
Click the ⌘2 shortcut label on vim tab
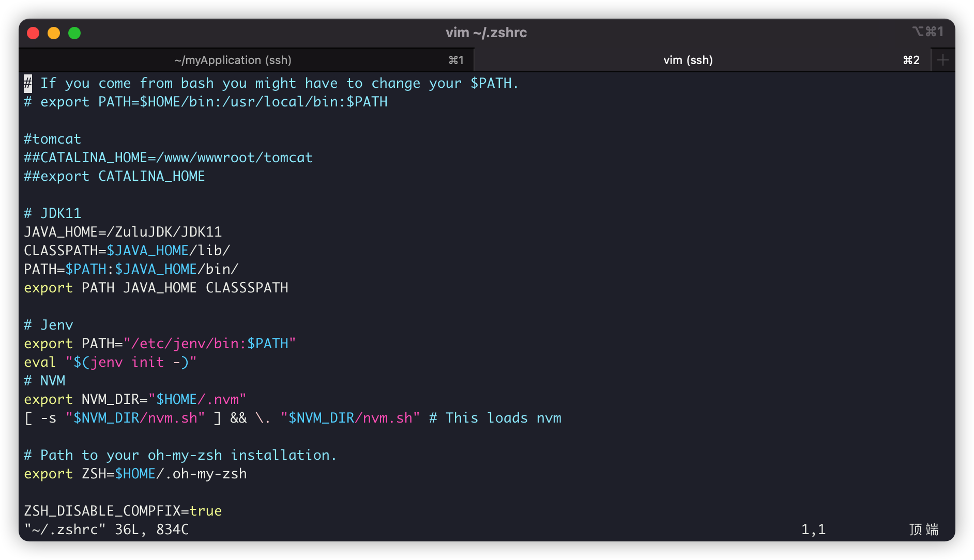point(911,60)
